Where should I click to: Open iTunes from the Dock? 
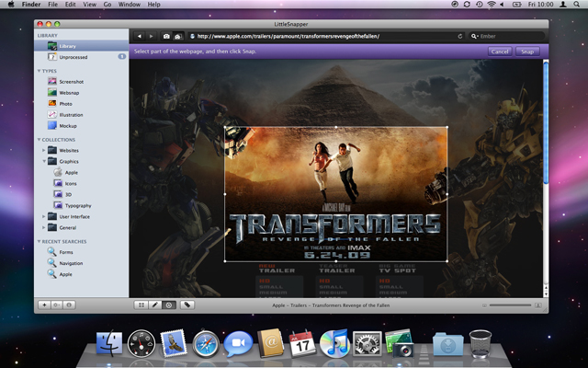point(334,343)
